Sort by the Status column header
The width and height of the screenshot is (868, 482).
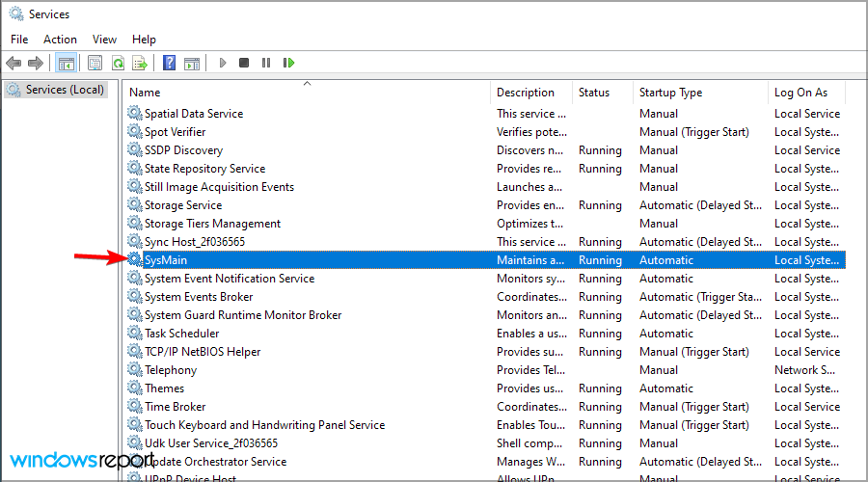point(594,93)
